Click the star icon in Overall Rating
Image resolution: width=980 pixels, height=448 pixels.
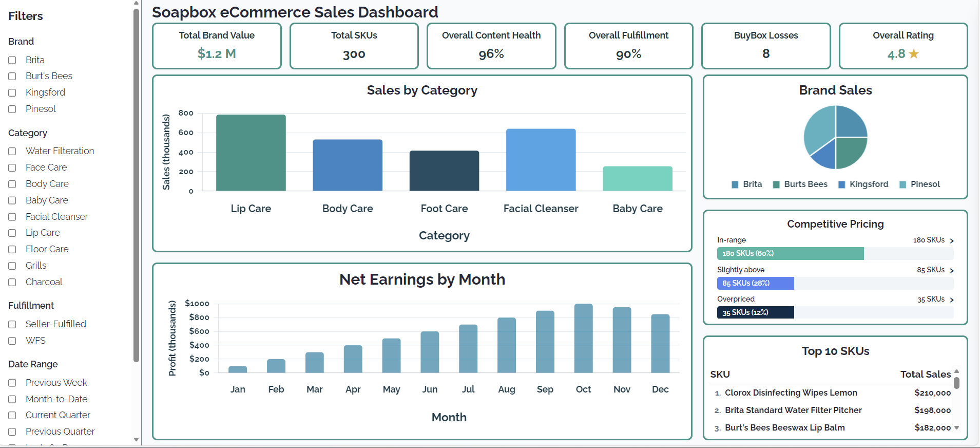(x=914, y=53)
